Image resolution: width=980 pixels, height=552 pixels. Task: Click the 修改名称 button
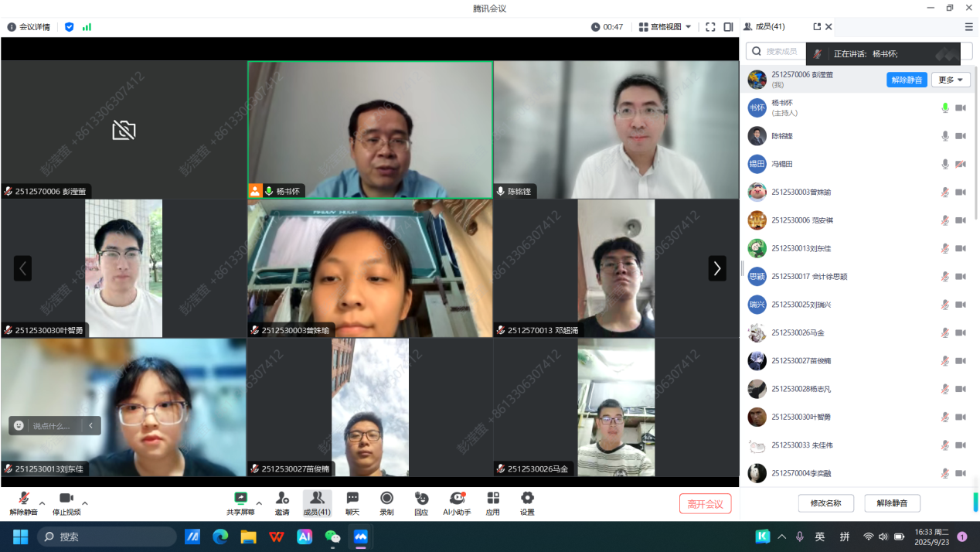825,503
